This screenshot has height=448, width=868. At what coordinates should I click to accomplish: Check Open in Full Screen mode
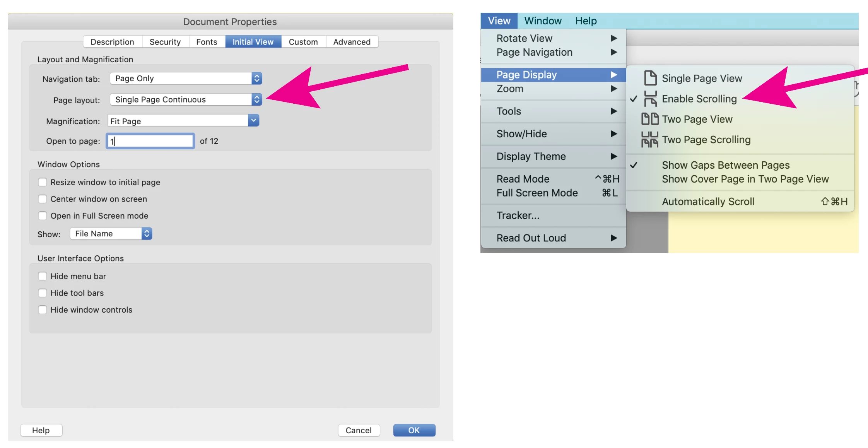43,216
